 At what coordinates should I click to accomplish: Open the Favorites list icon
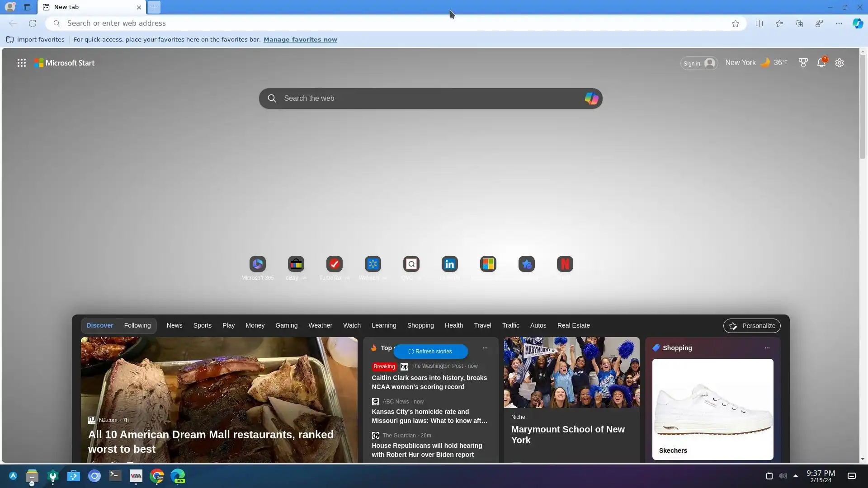[779, 23]
